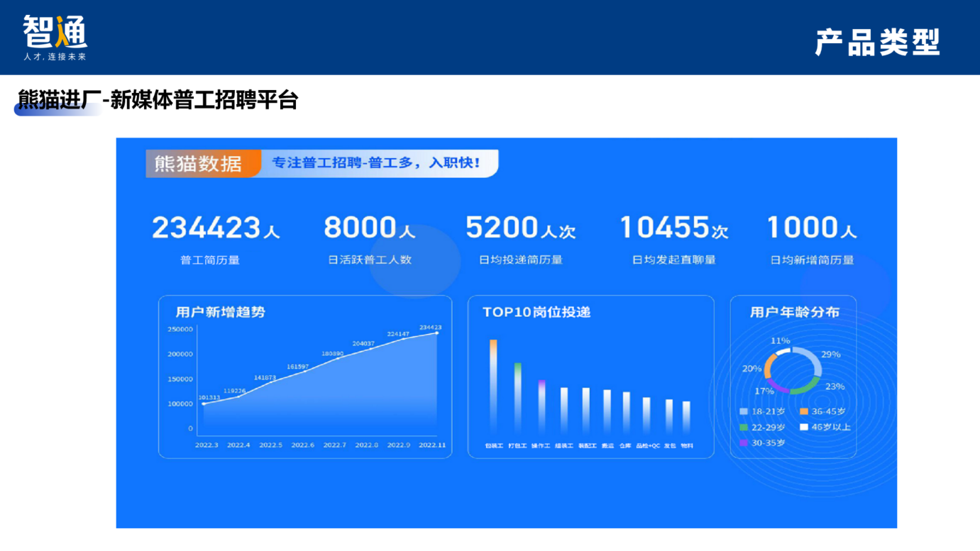Click the 用户新增趋势 chart title
This screenshot has width=980, height=551.
[221, 312]
